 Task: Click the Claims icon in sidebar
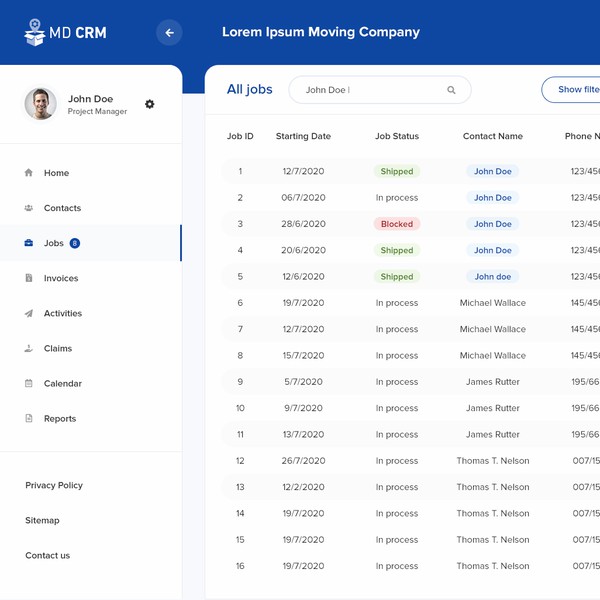click(x=29, y=348)
